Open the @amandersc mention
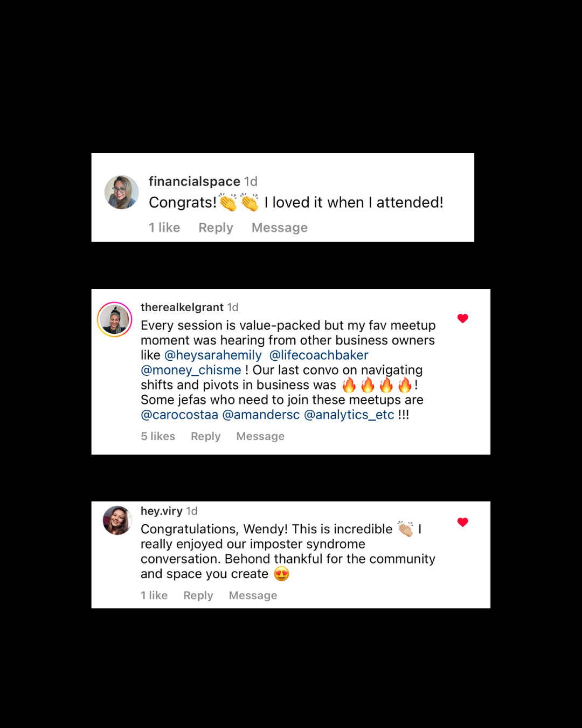Screen dimensions: 582x728 click(x=261, y=415)
